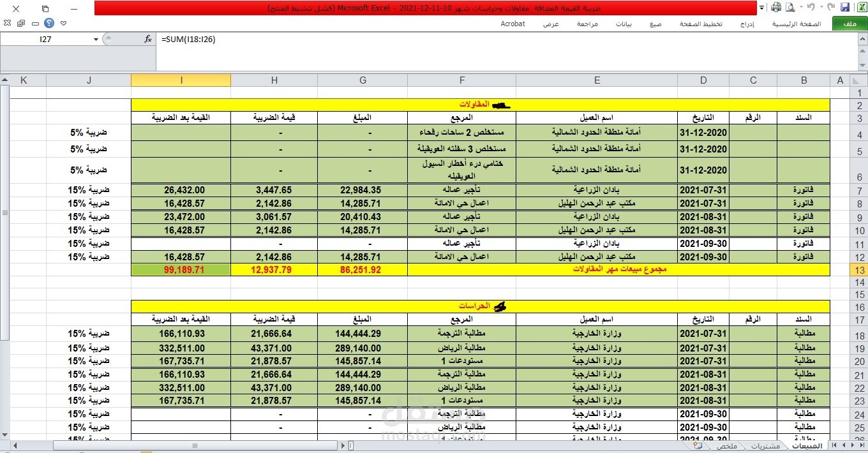Click the Select All corner triangle
Screen dimensions: 868x453
[x=858, y=80]
